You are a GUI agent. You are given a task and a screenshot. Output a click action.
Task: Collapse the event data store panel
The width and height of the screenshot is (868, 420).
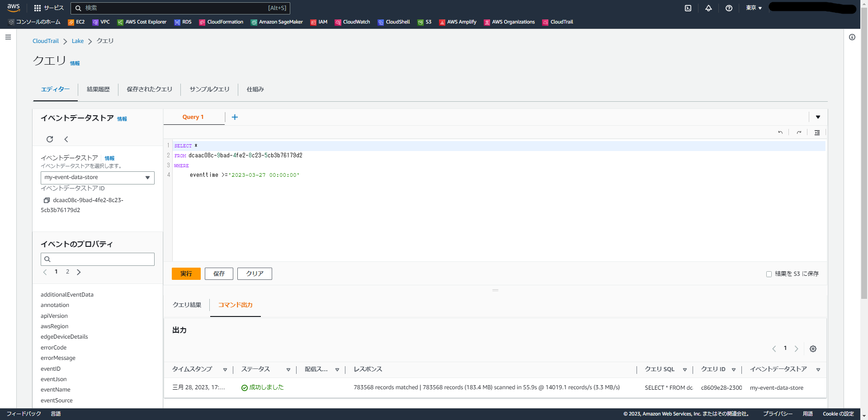coord(66,139)
